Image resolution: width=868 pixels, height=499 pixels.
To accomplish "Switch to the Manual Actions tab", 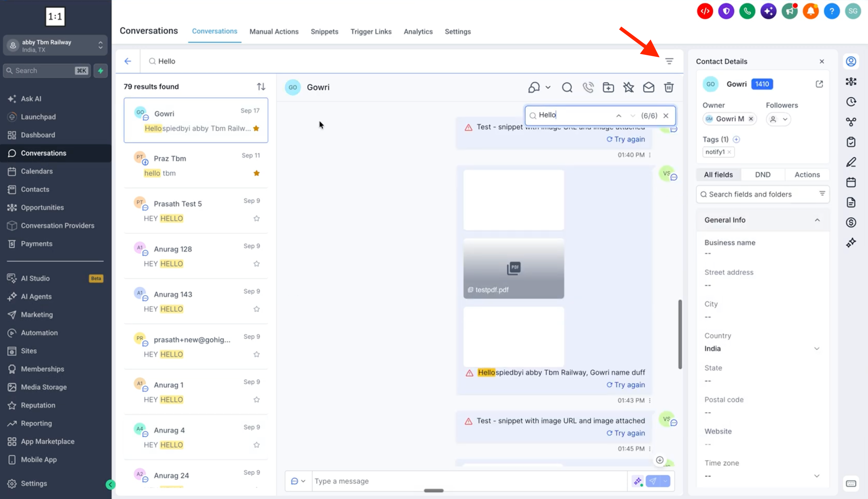I will pyautogui.click(x=274, y=32).
